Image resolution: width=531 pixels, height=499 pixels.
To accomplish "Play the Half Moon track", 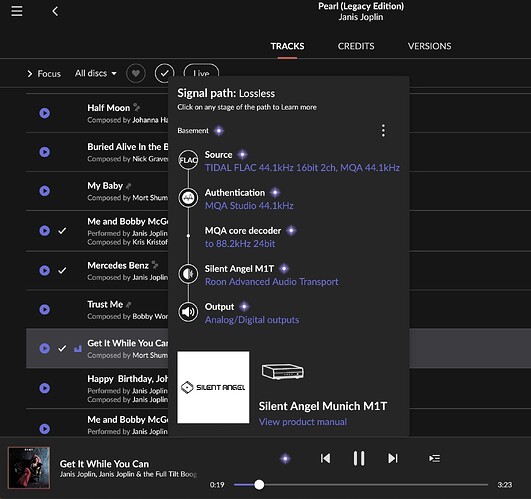I will point(45,113).
